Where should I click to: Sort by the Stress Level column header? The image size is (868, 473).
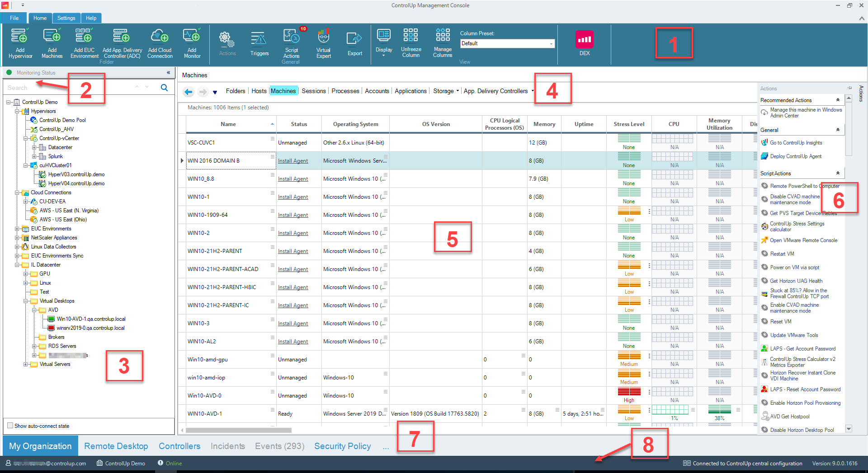(629, 124)
